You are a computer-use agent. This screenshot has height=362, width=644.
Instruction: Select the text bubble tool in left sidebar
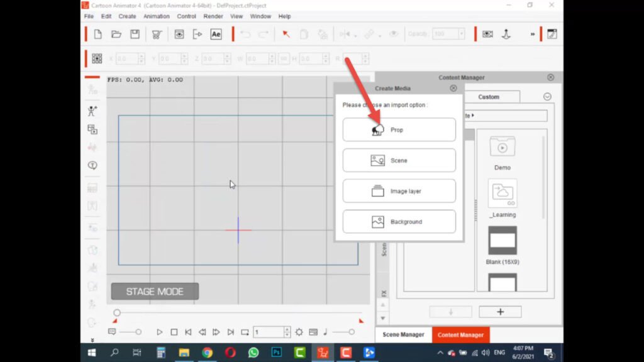[x=92, y=165]
